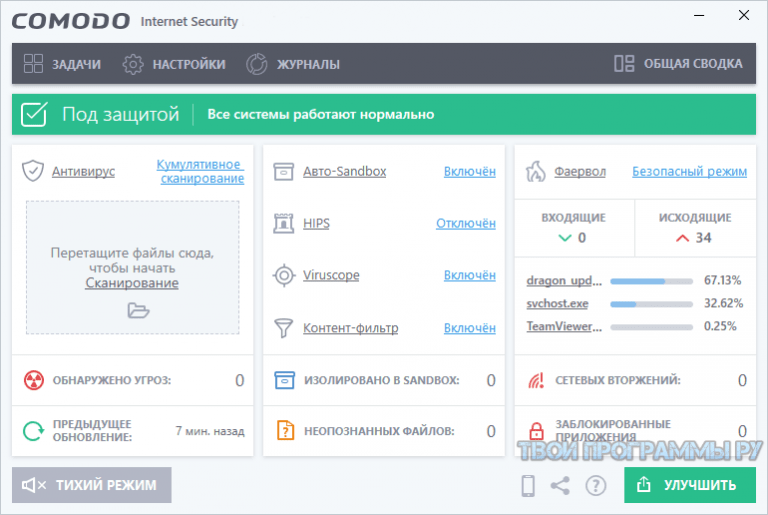Image resolution: width=768 pixels, height=515 pixels.
Task: Click the Firewall flame icon
Action: click(535, 172)
